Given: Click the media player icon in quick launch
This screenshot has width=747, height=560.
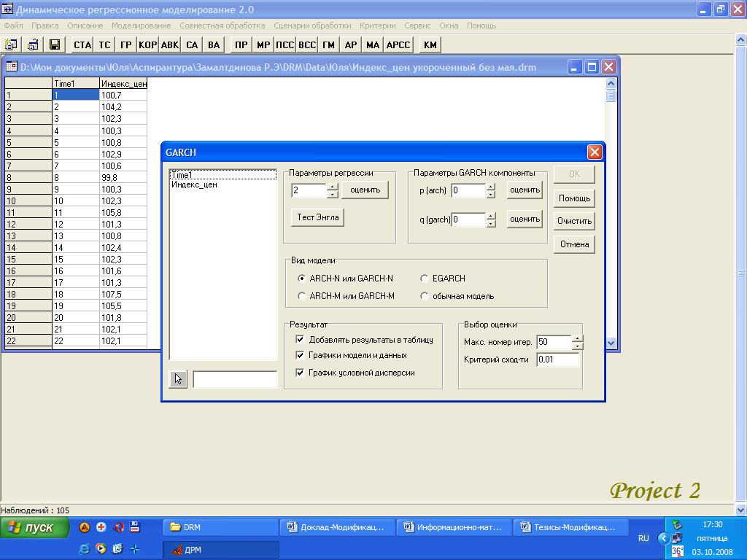Looking at the screenshot, I should click(101, 549).
